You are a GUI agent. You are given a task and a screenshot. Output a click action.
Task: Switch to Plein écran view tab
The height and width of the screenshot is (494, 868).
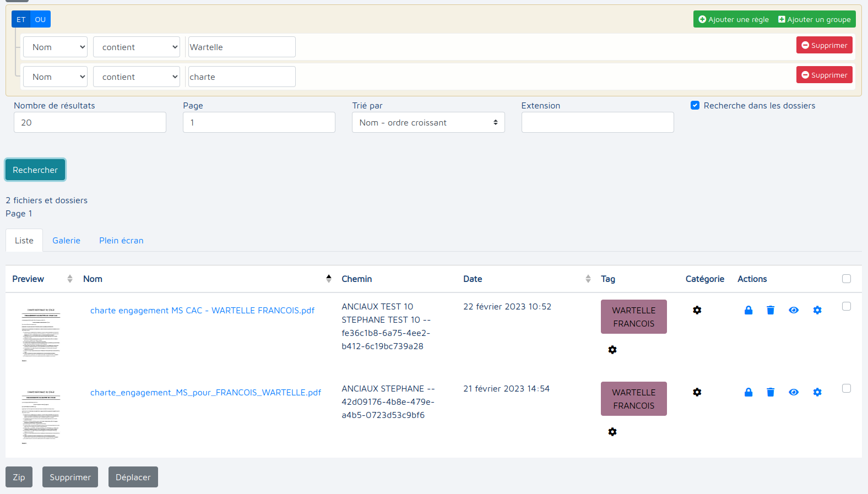[x=121, y=241]
